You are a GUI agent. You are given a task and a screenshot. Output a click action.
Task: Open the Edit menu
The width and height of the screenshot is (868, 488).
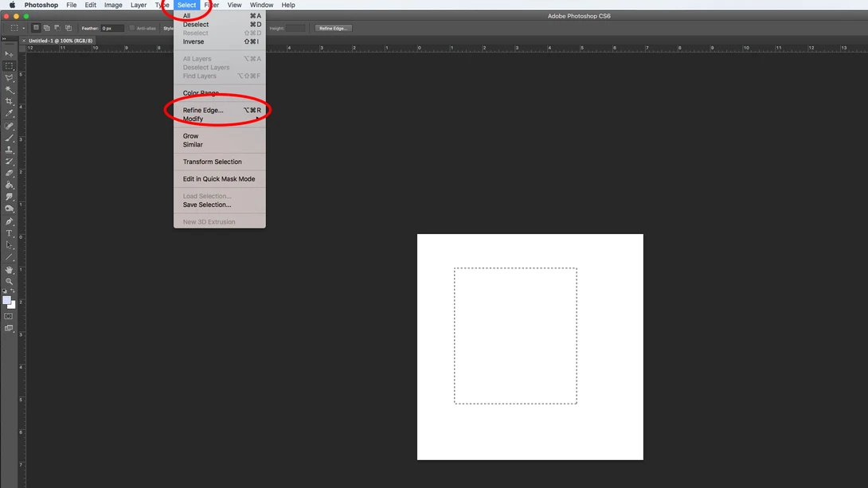(90, 5)
